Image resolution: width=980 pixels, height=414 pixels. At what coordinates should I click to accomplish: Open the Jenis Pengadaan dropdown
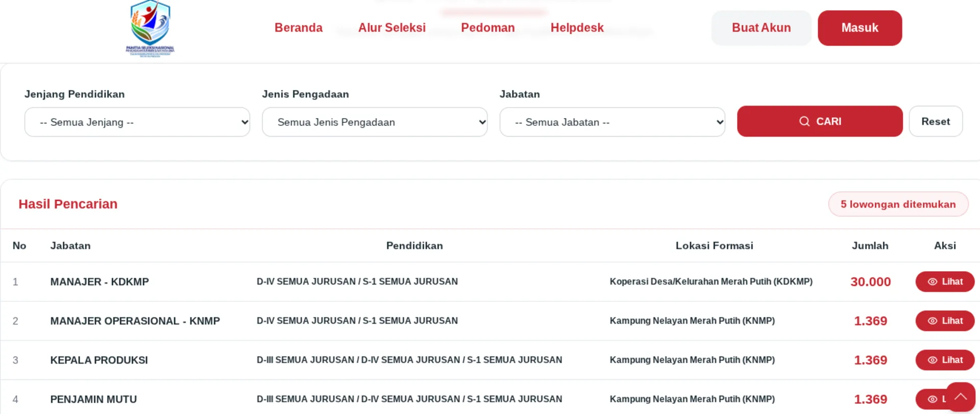[x=375, y=122]
